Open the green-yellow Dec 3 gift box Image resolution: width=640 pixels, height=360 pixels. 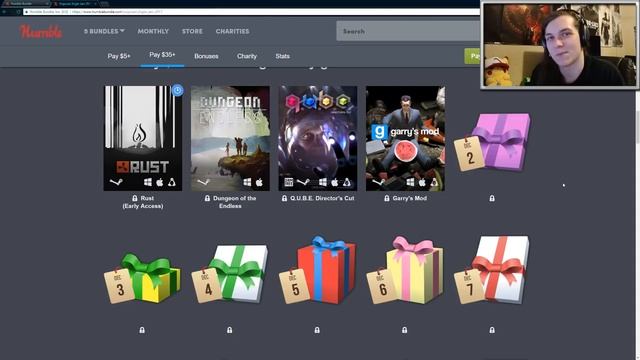point(142,278)
